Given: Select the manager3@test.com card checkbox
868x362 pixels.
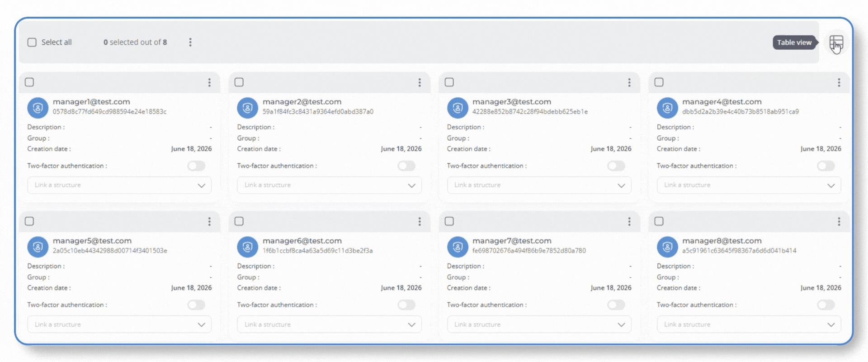Looking at the screenshot, I should (x=449, y=82).
